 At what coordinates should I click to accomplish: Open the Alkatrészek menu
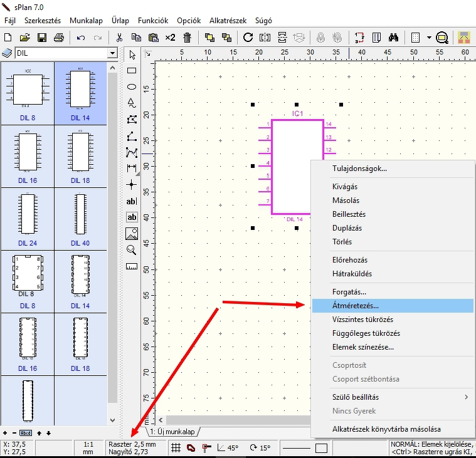pos(228,21)
